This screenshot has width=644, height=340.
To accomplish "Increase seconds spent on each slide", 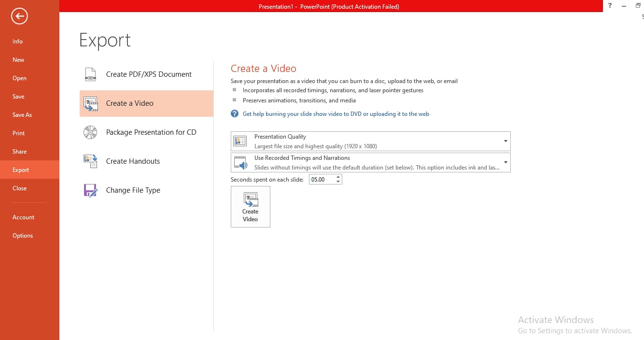I will (338, 177).
